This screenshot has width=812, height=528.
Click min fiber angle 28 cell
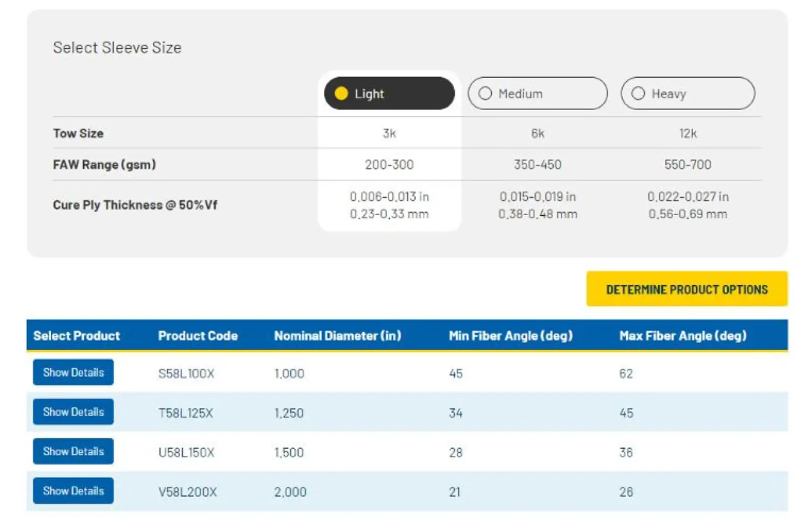[x=455, y=452]
